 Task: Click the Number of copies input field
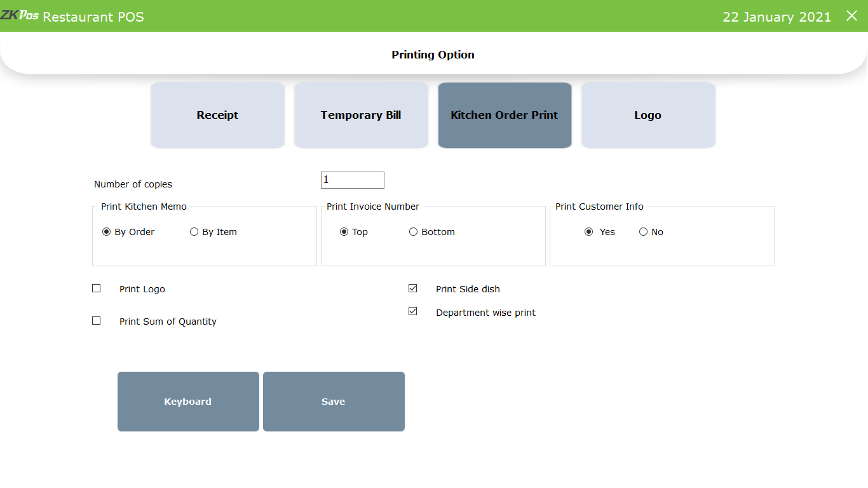coord(353,180)
